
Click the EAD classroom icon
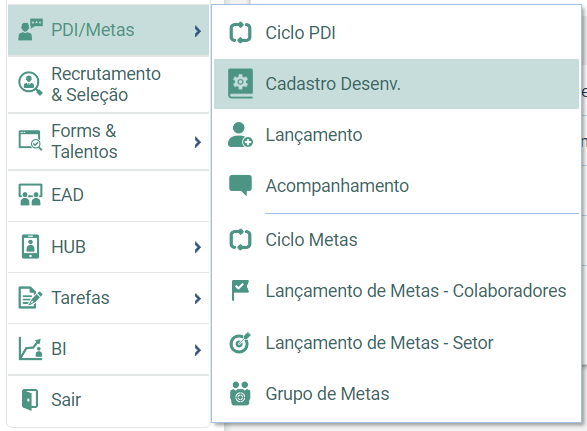point(30,195)
